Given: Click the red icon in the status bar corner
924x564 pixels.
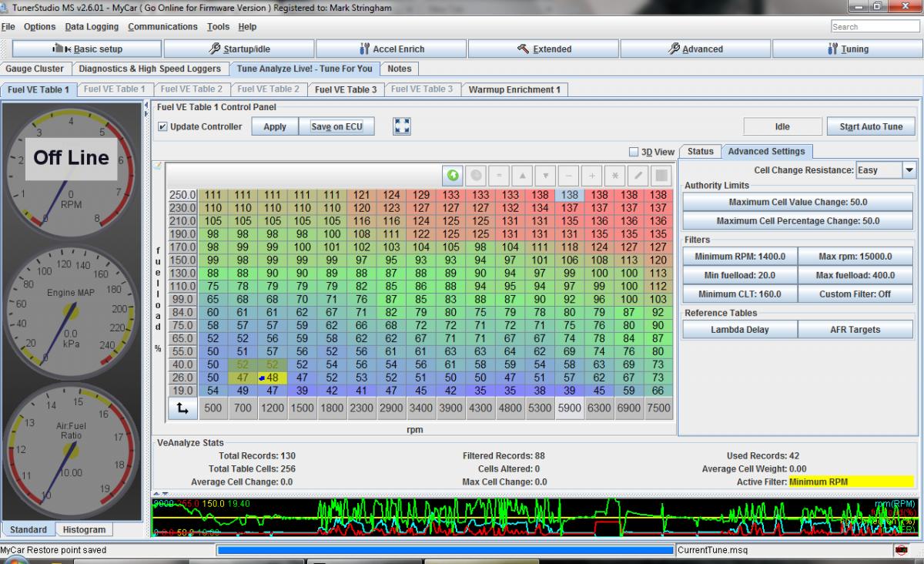Looking at the screenshot, I should pos(900,550).
